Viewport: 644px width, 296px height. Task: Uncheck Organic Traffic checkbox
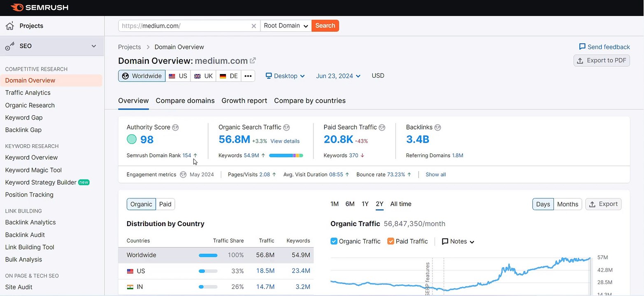(334, 241)
